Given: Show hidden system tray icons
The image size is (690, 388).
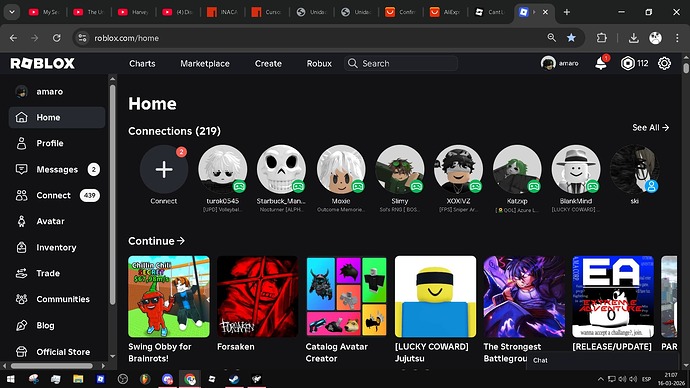Looking at the screenshot, I should click(x=600, y=379).
